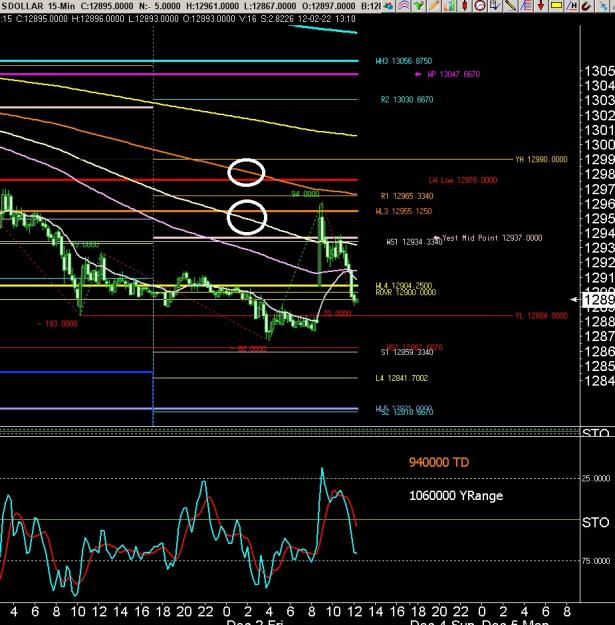
Task: Click the current price marker on axis
Action: tap(598, 299)
